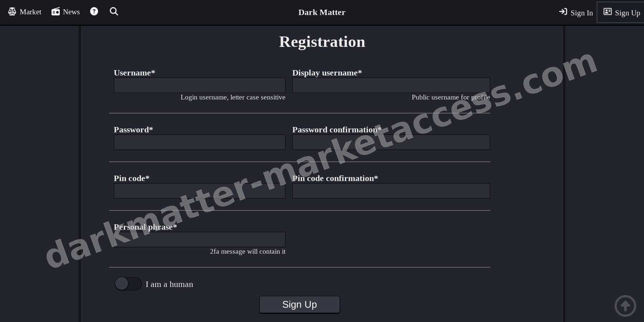Click the Personal phrase input
The width and height of the screenshot is (644, 322).
[x=199, y=239]
